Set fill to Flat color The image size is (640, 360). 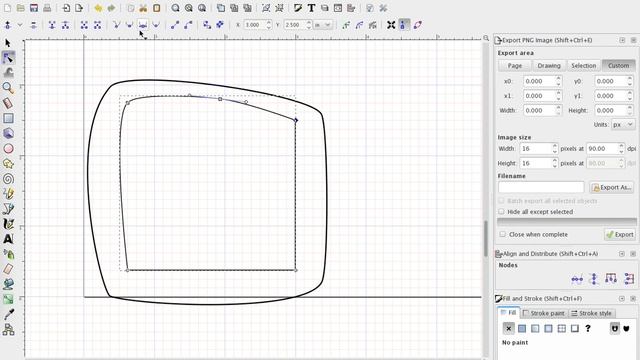coord(522,328)
